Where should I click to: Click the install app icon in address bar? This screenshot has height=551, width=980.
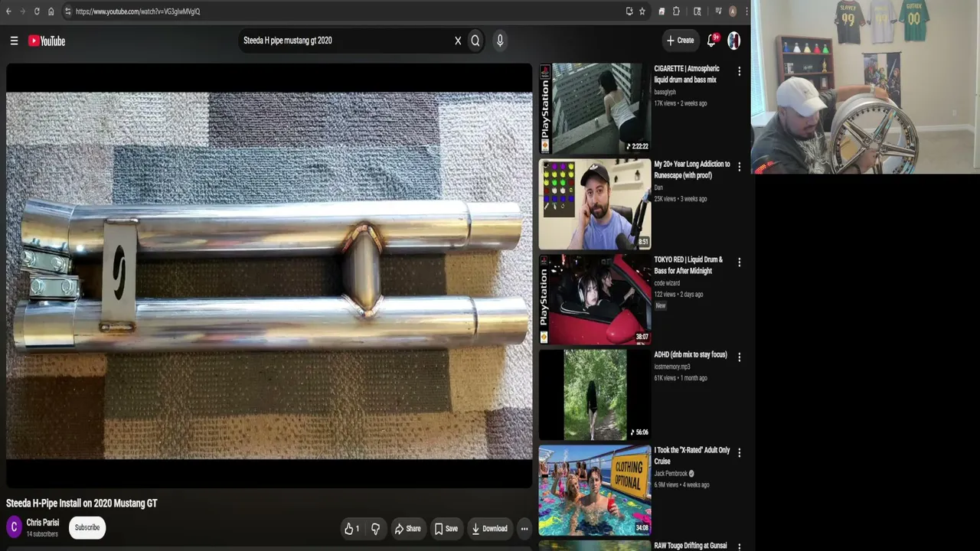629,11
